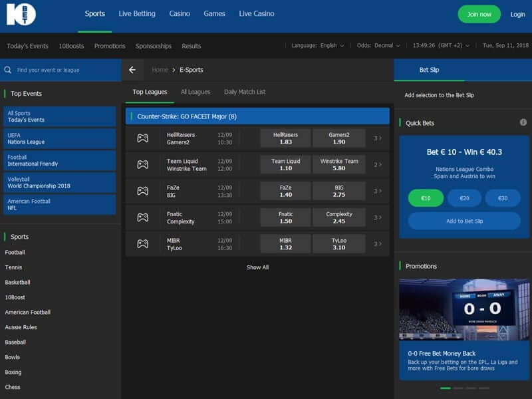
Task: Open the Games tab
Action: pos(214,13)
